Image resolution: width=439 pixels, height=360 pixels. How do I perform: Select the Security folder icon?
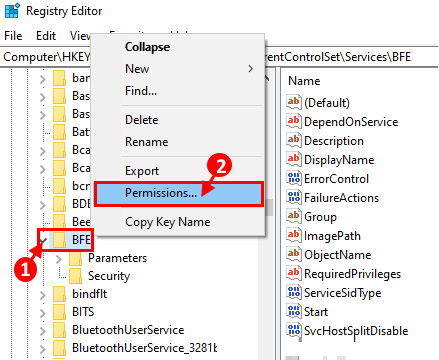pyautogui.click(x=75, y=276)
